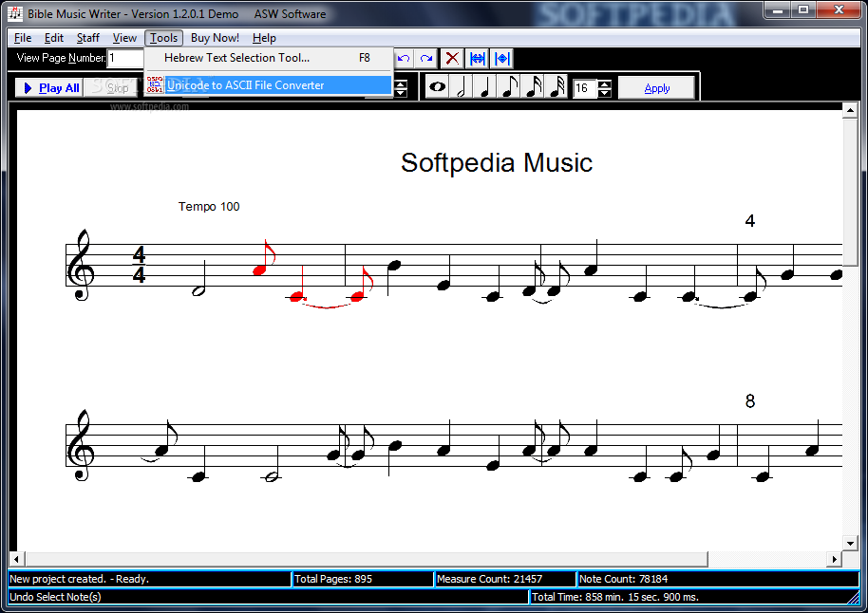868x613 pixels.
Task: Select the half note duration
Action: [x=462, y=87]
